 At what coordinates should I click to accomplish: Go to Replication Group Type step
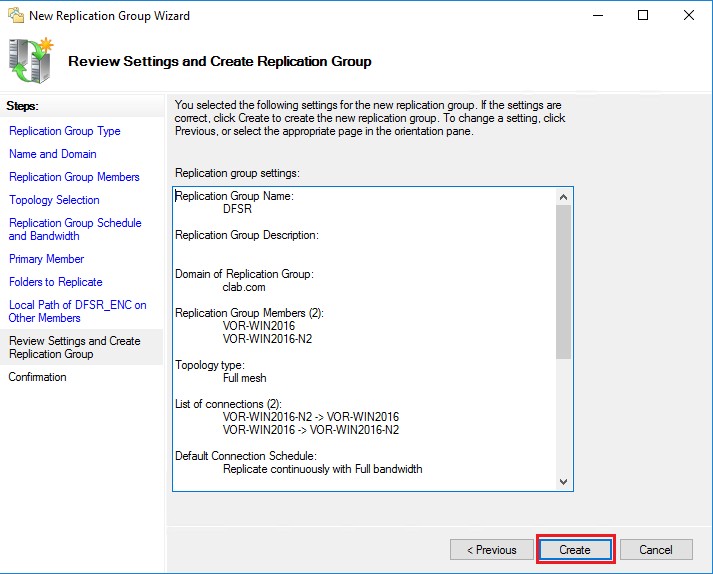65,131
